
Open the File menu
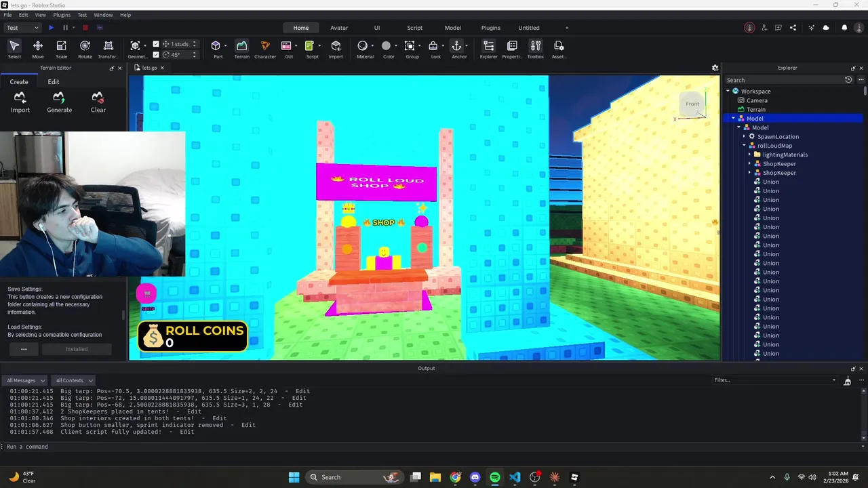pyautogui.click(x=7, y=15)
